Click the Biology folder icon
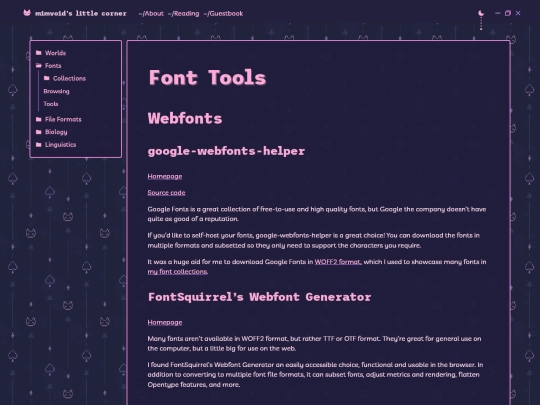540x405 pixels. pyautogui.click(x=39, y=132)
